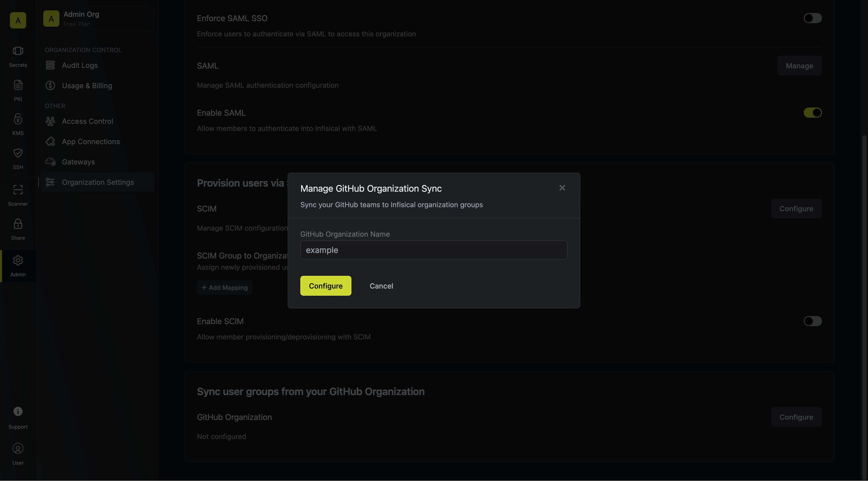Open the SSH shield icon
Screen dimensions: 868x481
(x=18, y=153)
